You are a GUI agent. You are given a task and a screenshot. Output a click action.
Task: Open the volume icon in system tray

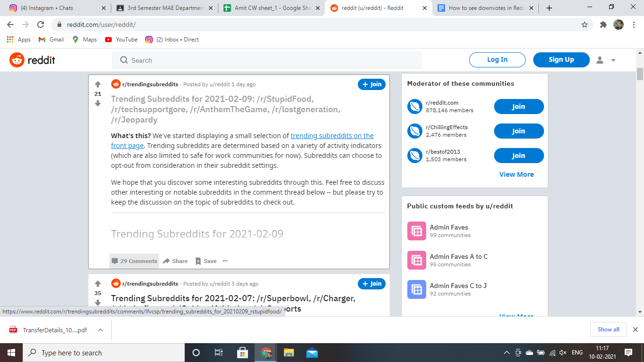562,353
